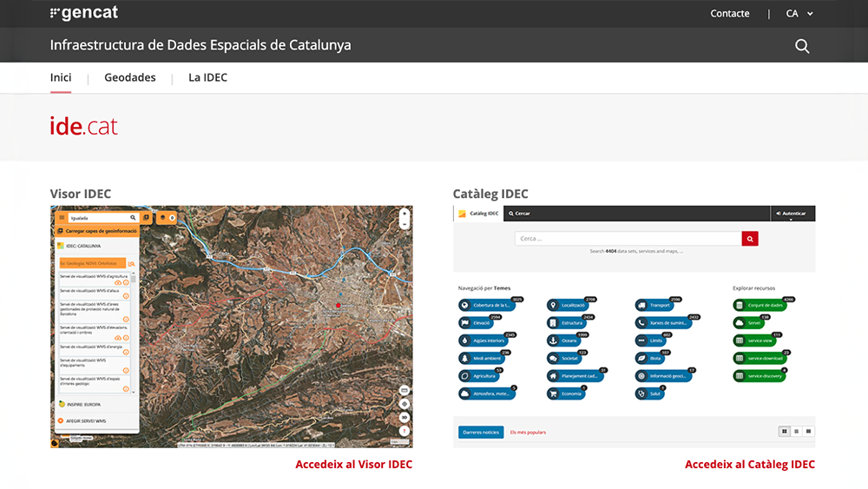Click the Igualada search field in Visor
Viewport: 868px width, 489px height.
pos(99,218)
